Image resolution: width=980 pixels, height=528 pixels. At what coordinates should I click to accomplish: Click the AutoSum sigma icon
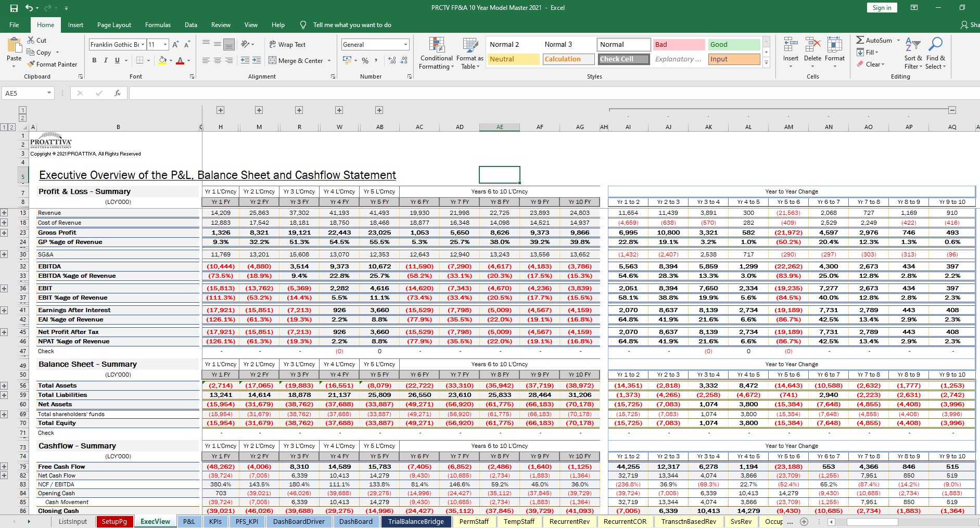coord(860,40)
